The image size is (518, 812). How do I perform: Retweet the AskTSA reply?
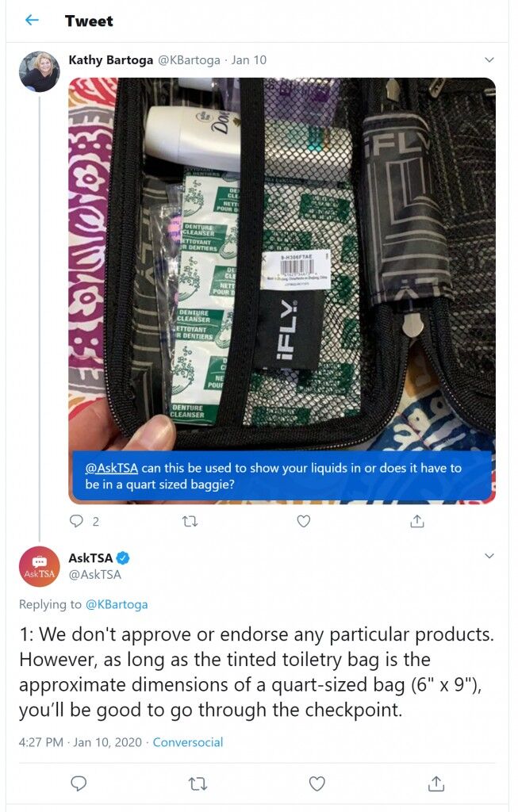(198, 784)
